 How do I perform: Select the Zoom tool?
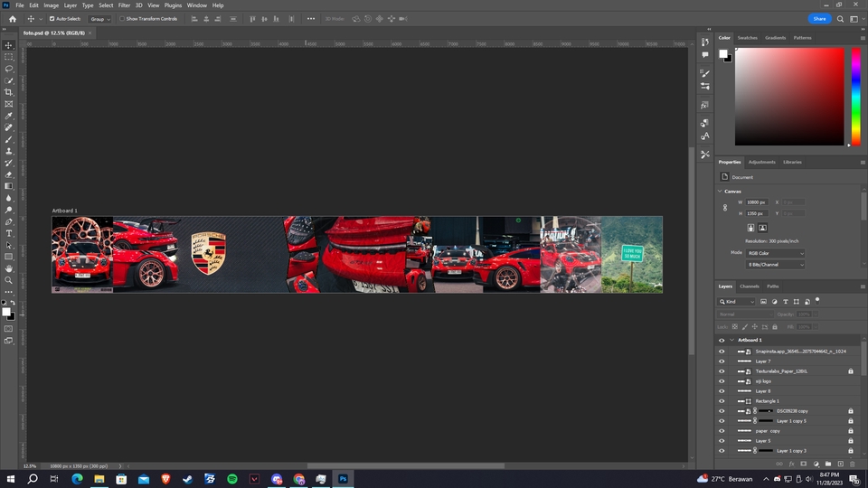pos(9,280)
